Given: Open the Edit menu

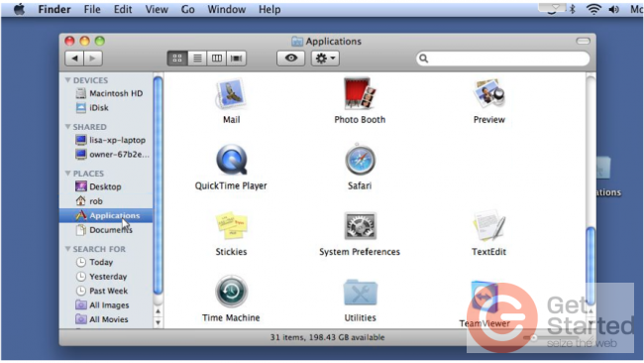Looking at the screenshot, I should (x=123, y=9).
